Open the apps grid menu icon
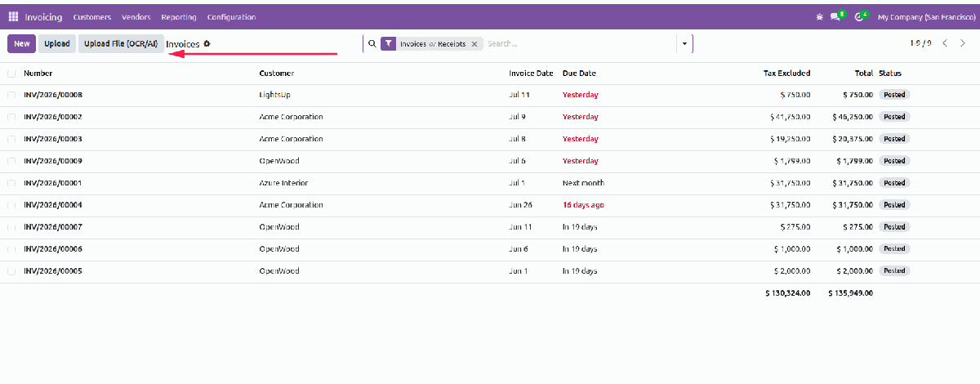This screenshot has width=980, height=384. [x=13, y=16]
